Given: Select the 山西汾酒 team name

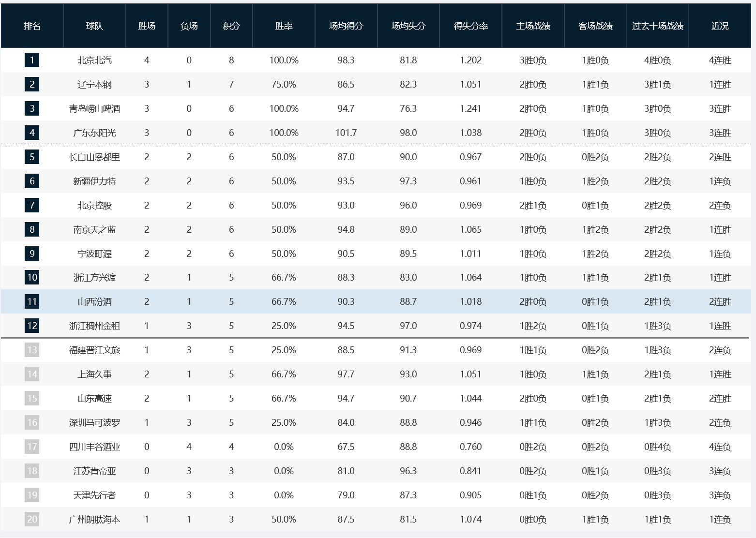Looking at the screenshot, I should 94,302.
